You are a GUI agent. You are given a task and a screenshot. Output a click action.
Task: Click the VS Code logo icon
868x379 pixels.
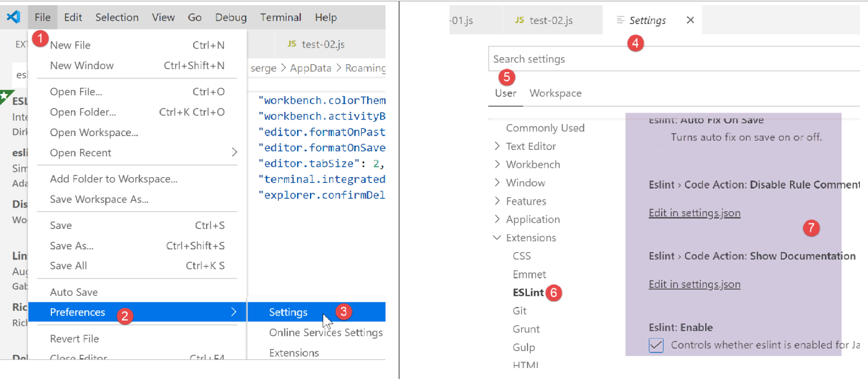pos(13,17)
